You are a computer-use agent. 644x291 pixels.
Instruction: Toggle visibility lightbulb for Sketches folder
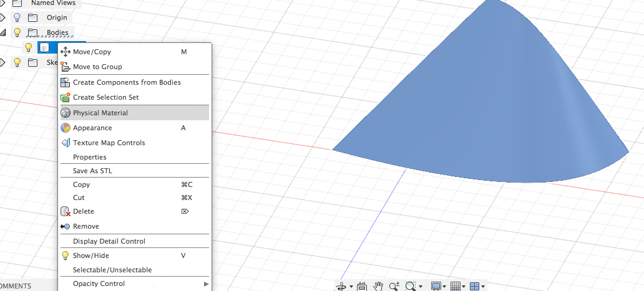(x=17, y=62)
